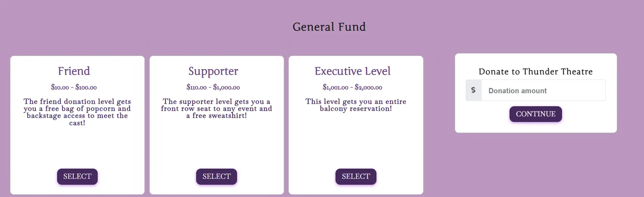Image resolution: width=644 pixels, height=197 pixels.
Task: Choose SELECT for the Executive Level tier
Action: click(356, 177)
